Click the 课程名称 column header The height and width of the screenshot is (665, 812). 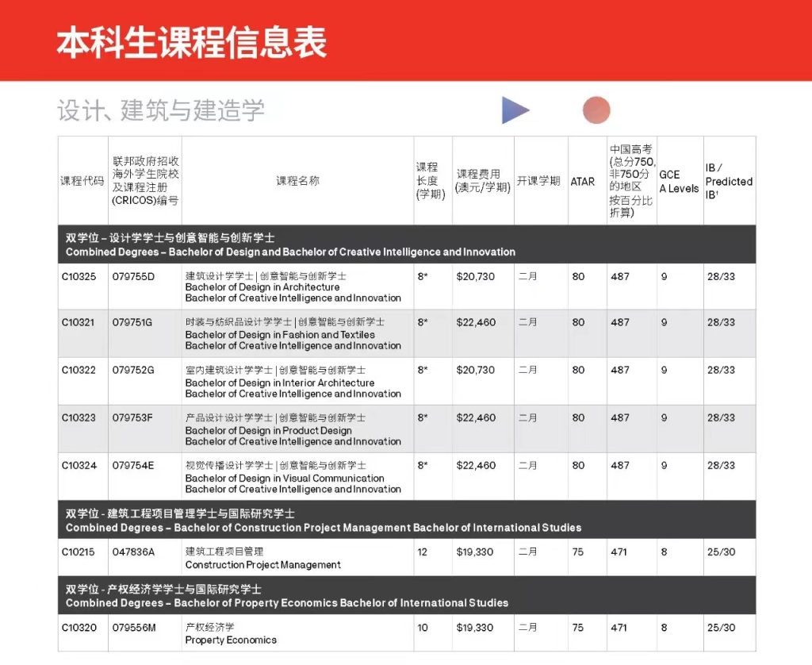click(x=297, y=181)
